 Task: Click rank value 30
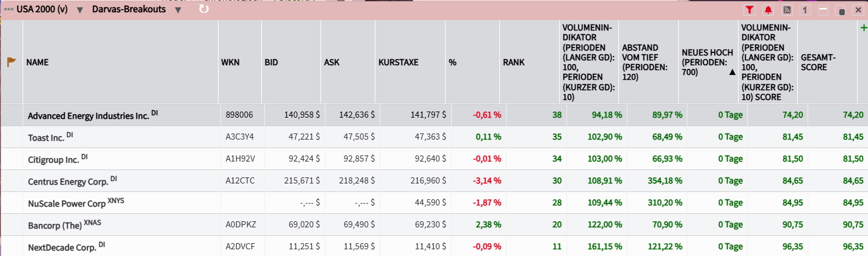pos(557,180)
